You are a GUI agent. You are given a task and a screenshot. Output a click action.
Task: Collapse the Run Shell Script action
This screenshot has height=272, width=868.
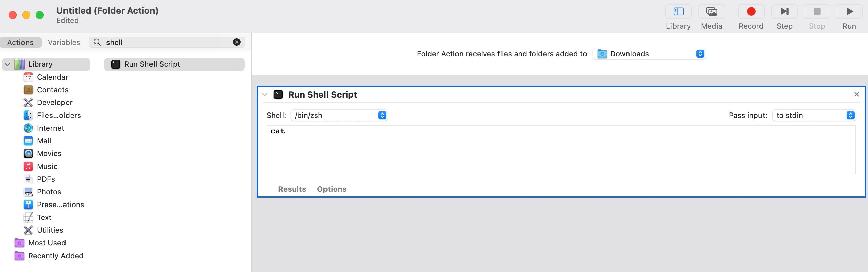265,95
